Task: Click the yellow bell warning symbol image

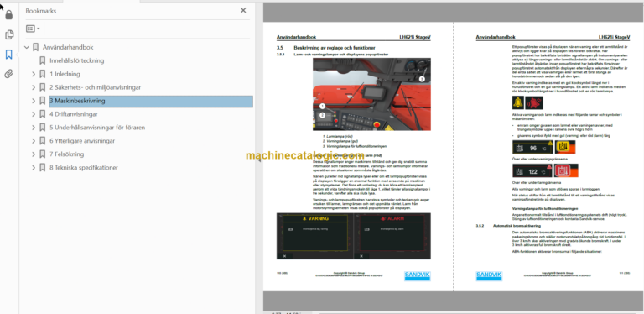Action: point(518,102)
